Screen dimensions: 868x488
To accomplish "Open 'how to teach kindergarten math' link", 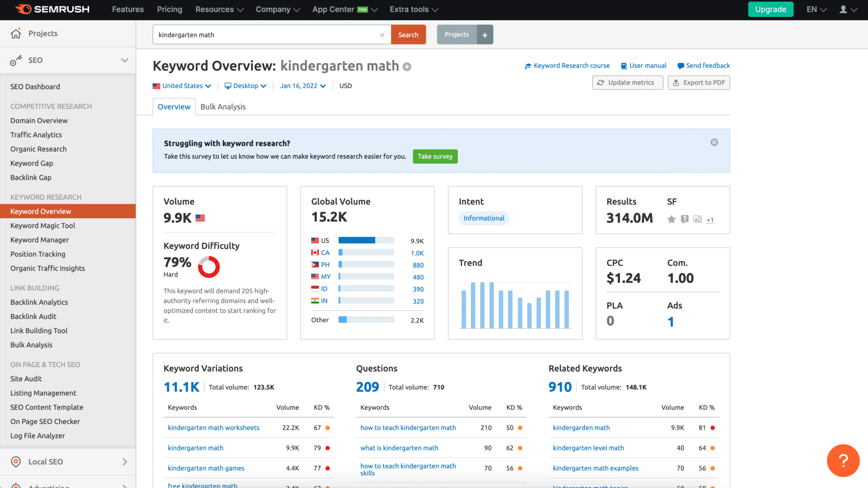I will 408,428.
